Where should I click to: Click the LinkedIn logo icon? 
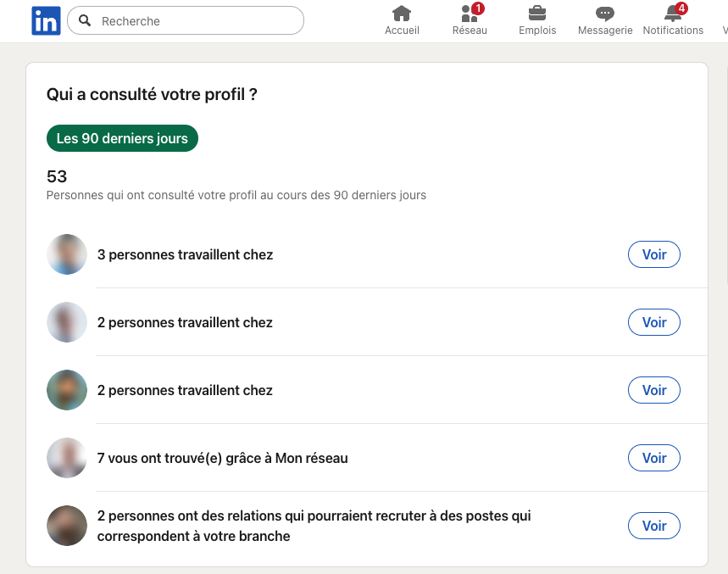click(46, 20)
